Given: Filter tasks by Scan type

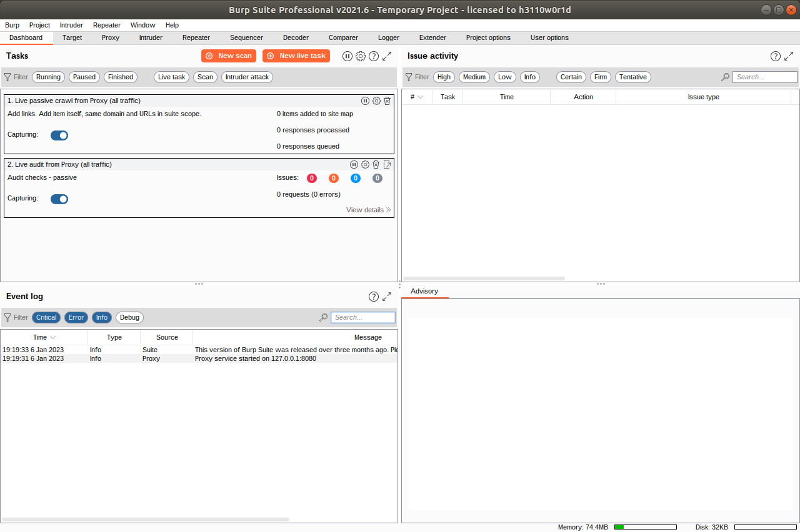Looking at the screenshot, I should (206, 77).
